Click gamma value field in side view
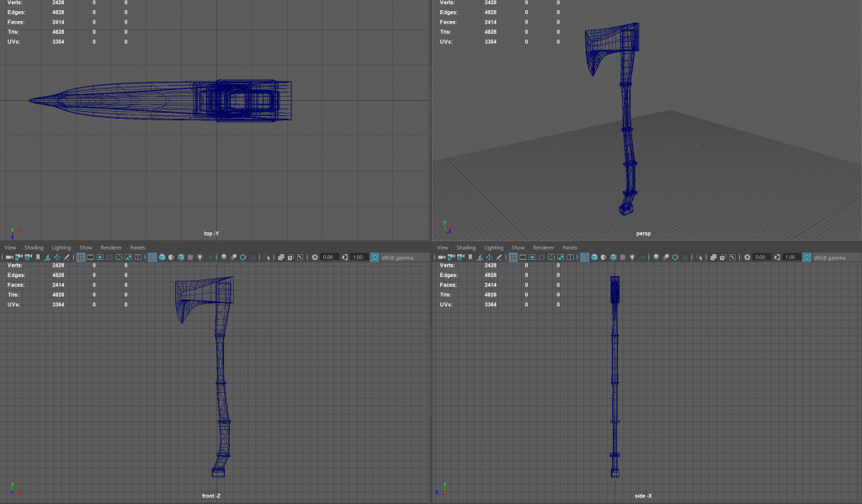 click(x=790, y=257)
